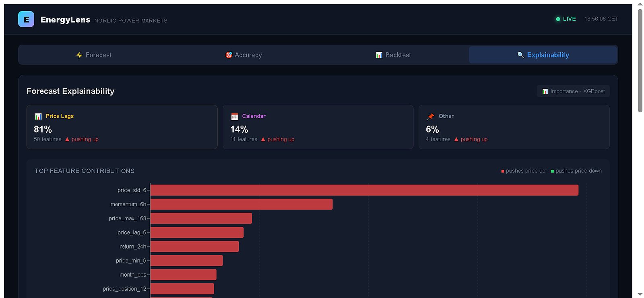
Task: Click the green LIVE status dot
Action: coord(558,19)
